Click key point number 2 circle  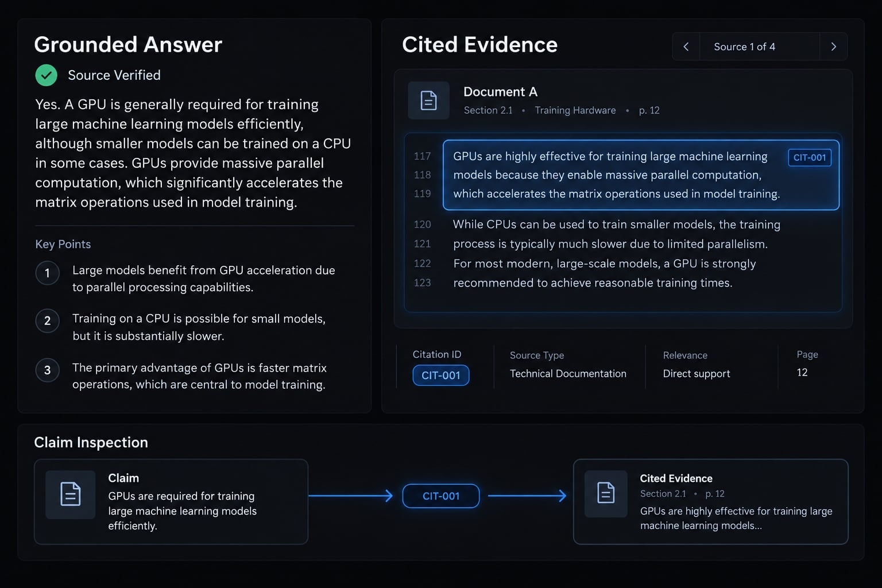click(x=48, y=321)
